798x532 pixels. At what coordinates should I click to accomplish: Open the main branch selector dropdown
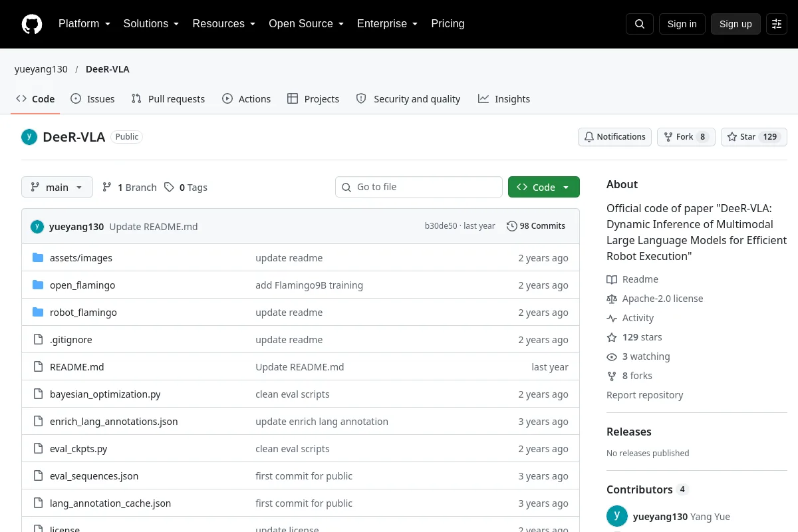(x=57, y=187)
